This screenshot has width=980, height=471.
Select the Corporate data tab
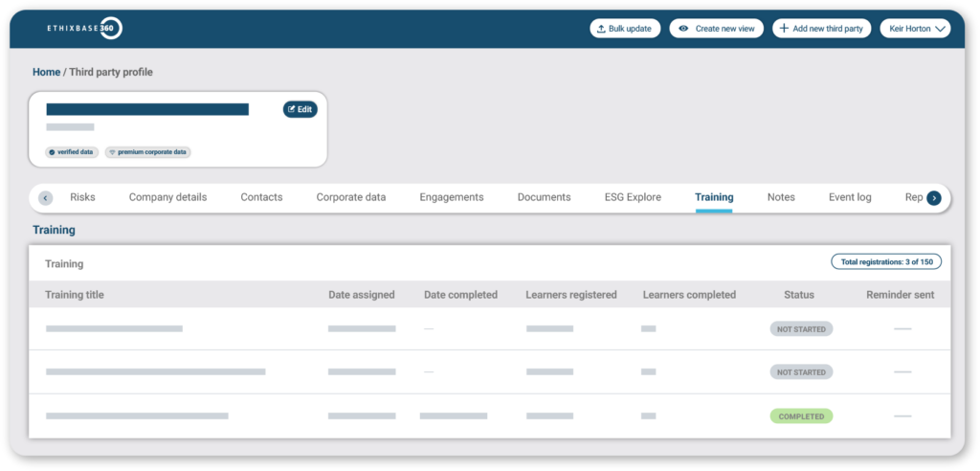[x=351, y=197]
